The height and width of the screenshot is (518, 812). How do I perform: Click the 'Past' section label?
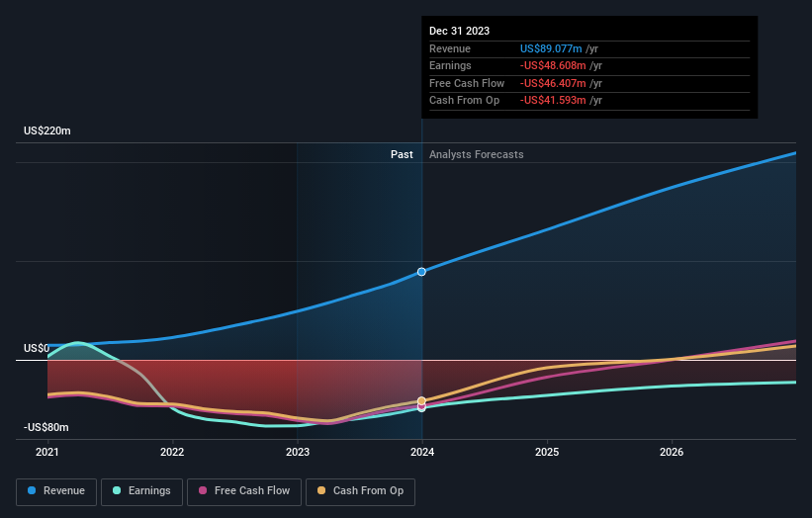point(402,154)
